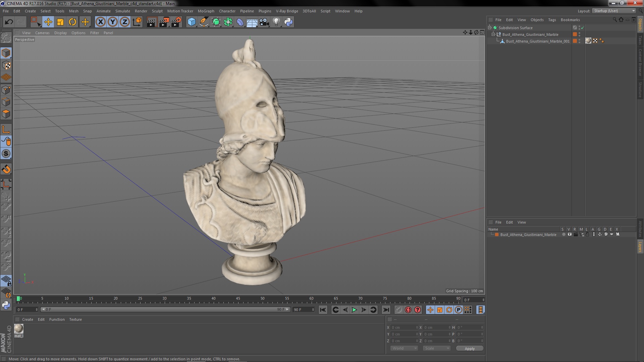Open the Sculpt menu
The image size is (644, 362).
pyautogui.click(x=157, y=11)
